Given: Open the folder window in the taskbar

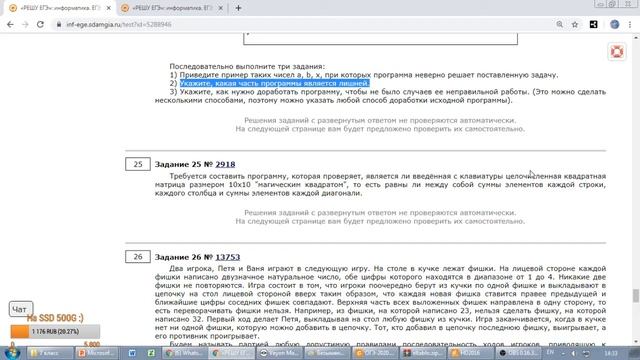Looking at the screenshot, I should tap(50, 353).
